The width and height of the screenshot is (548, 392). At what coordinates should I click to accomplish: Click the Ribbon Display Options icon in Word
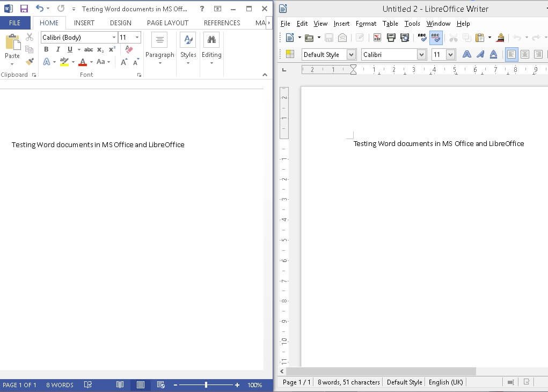point(217,9)
